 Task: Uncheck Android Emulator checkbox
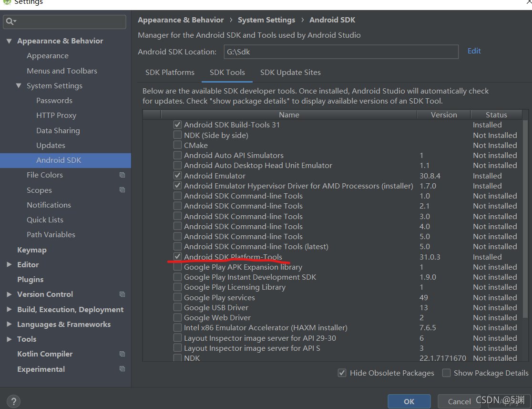point(177,176)
